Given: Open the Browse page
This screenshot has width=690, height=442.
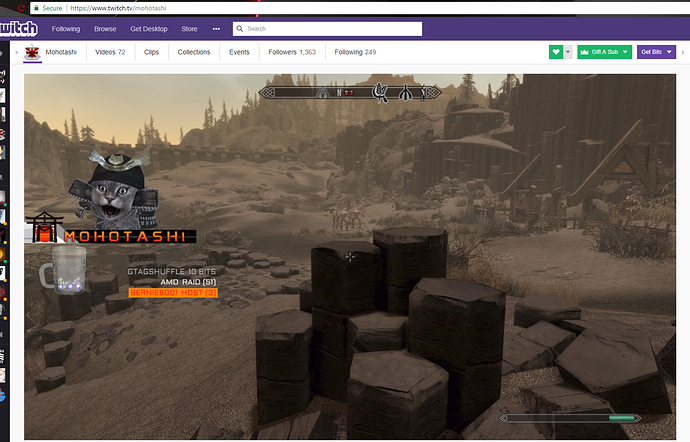Looking at the screenshot, I should tap(105, 29).
